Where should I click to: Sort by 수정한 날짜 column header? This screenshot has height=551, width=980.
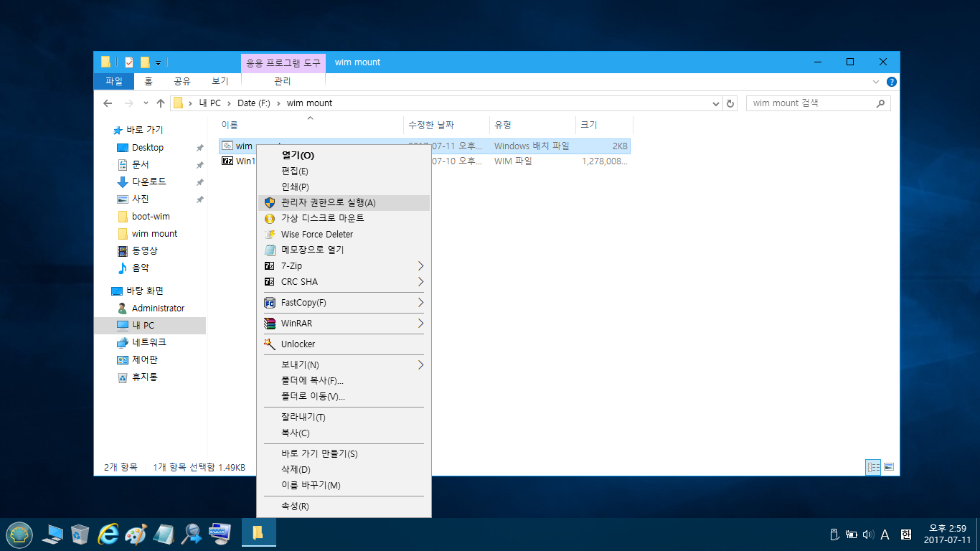pos(446,125)
